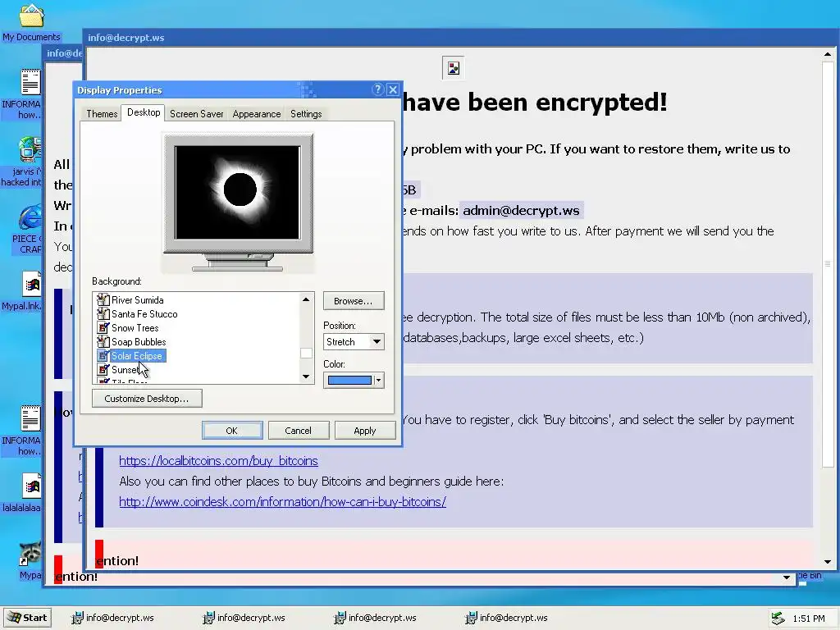Open the lower INFORMA how.. desktop text file icon
The width and height of the screenshot is (840, 630).
point(30,419)
